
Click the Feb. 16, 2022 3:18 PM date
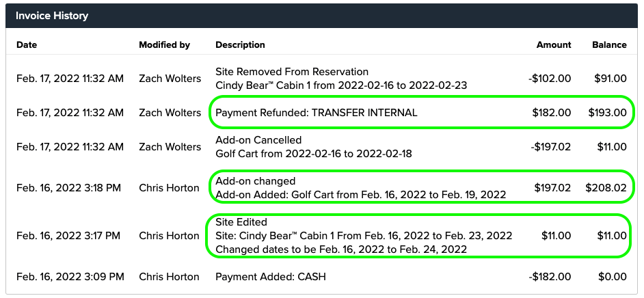tap(70, 188)
